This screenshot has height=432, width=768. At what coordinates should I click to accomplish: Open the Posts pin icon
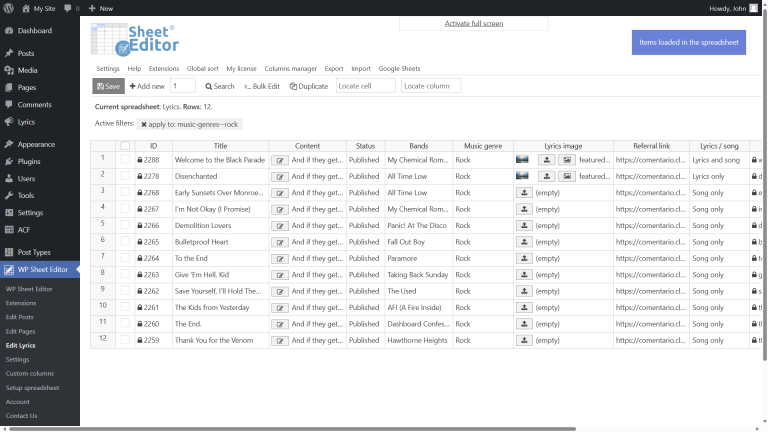9,53
